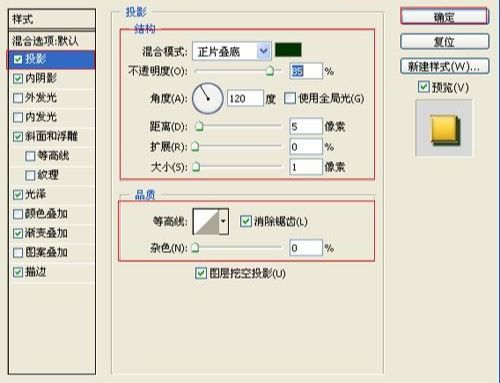
Task: Click the 新建样式(W)... button
Action: point(444,66)
